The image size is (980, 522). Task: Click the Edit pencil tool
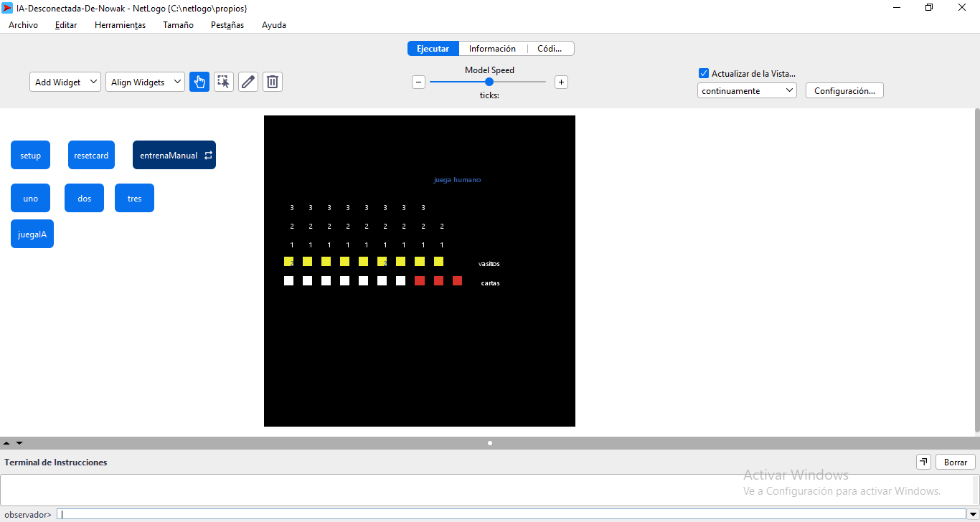pyautogui.click(x=248, y=82)
